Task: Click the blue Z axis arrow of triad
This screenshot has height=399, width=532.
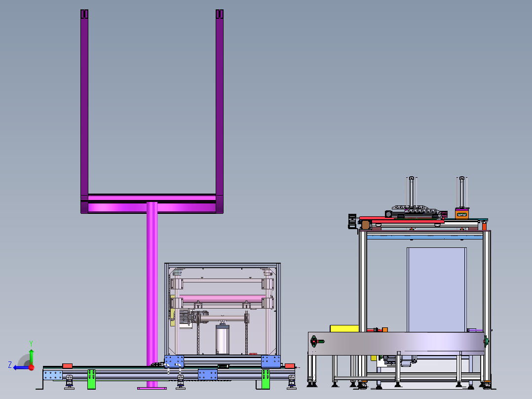Action: tap(20, 367)
